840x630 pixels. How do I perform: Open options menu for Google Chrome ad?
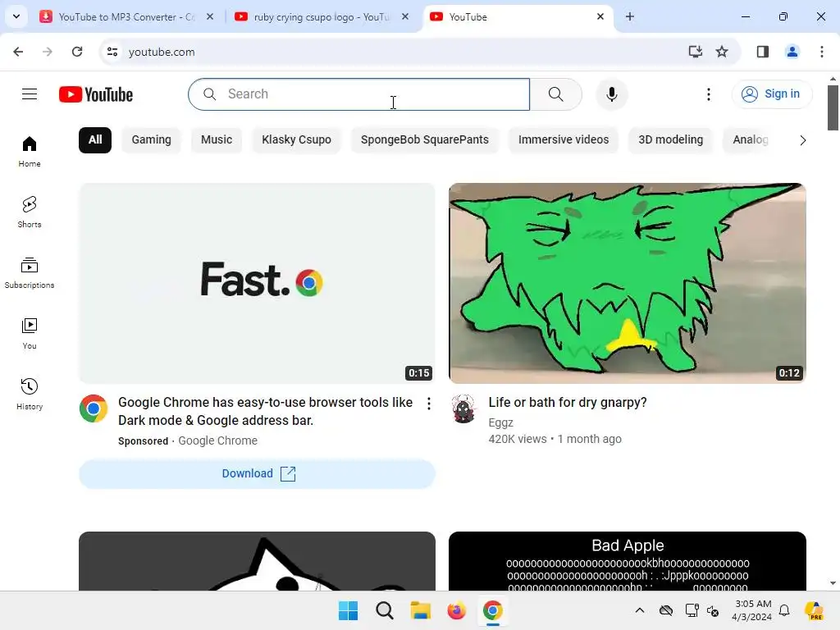pyautogui.click(x=428, y=404)
